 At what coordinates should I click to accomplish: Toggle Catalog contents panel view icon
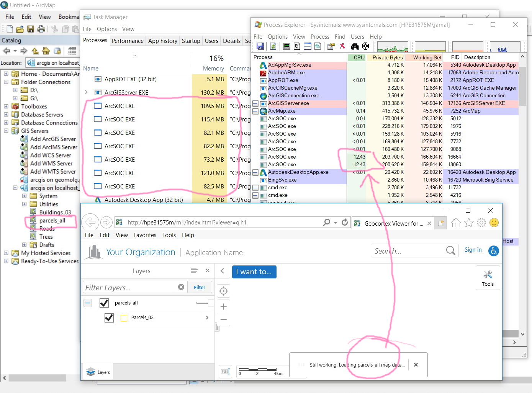(72, 51)
